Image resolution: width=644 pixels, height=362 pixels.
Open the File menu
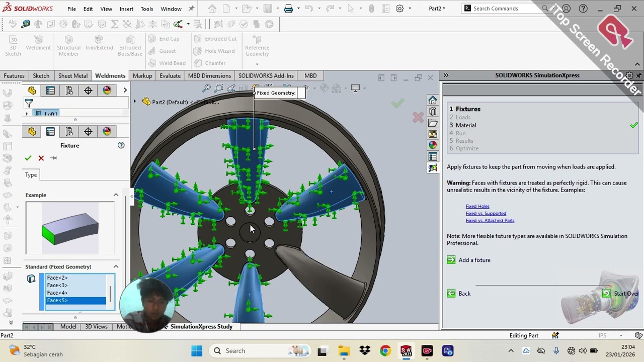(x=71, y=9)
